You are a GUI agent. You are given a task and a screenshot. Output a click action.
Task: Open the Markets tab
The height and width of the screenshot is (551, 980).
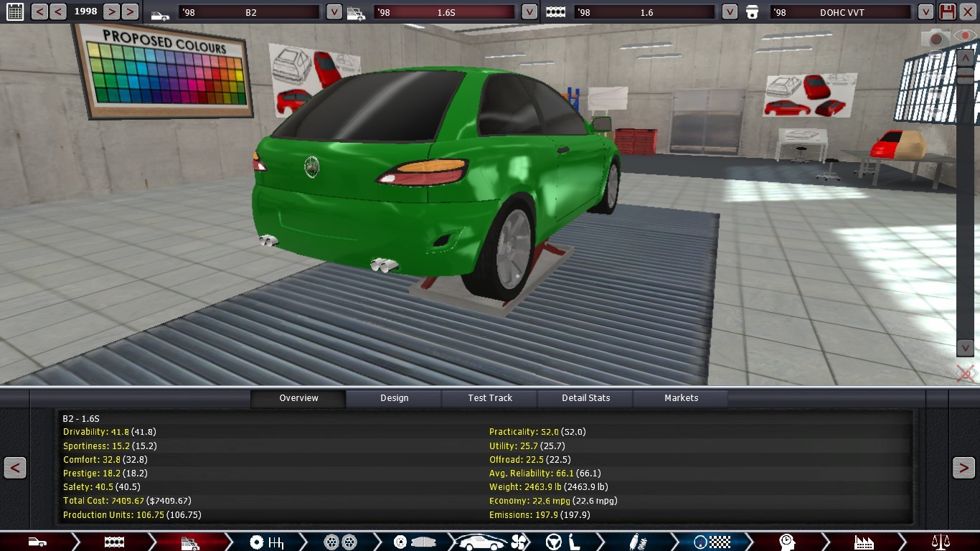point(681,398)
